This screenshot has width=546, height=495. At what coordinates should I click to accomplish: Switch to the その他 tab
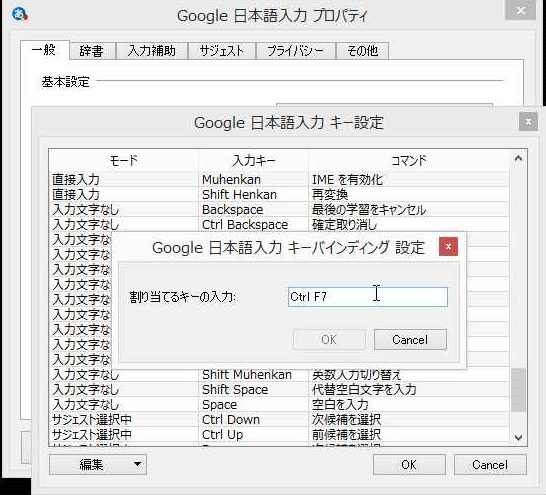[x=362, y=51]
